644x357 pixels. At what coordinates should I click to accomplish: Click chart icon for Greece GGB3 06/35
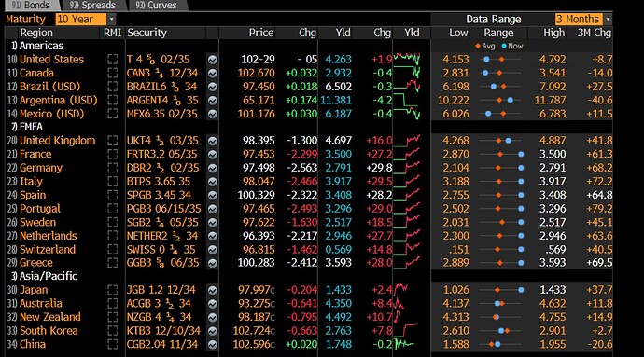coord(213,263)
